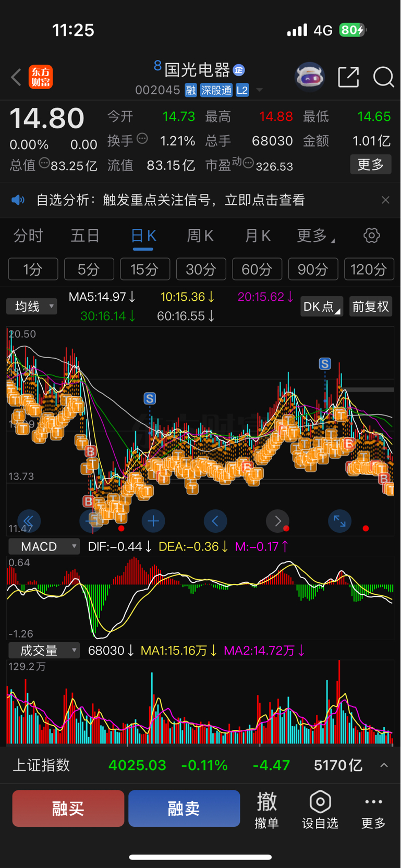Tap the right arrow chart button
This screenshot has width=401, height=868.
click(277, 521)
